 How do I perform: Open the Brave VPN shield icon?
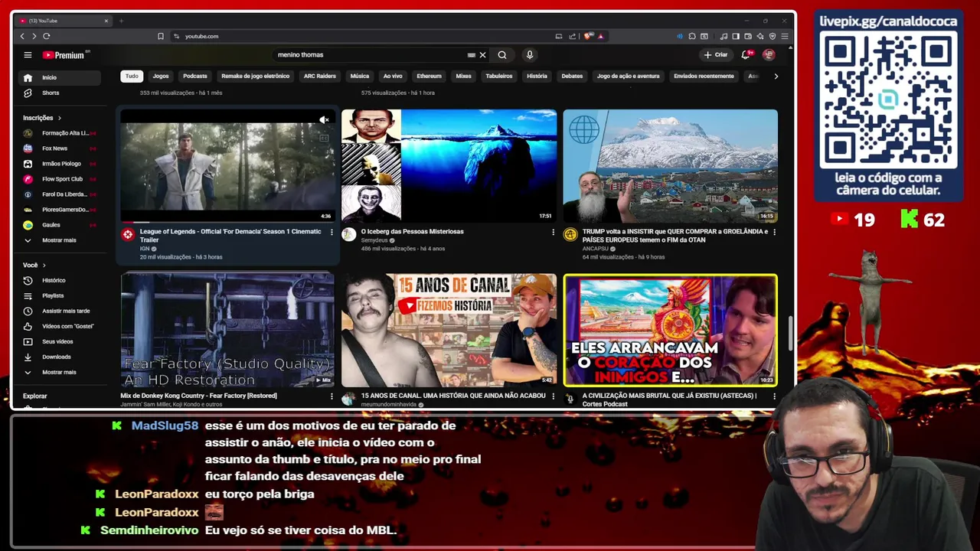click(x=773, y=36)
